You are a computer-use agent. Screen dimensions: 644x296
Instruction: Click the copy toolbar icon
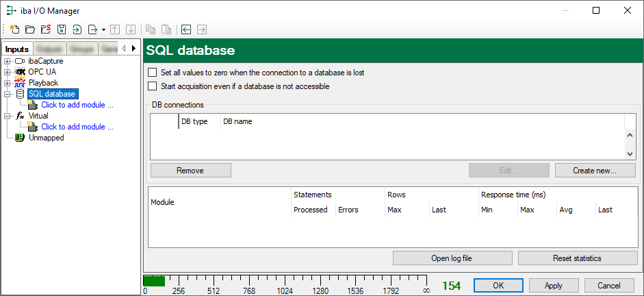pos(151,29)
